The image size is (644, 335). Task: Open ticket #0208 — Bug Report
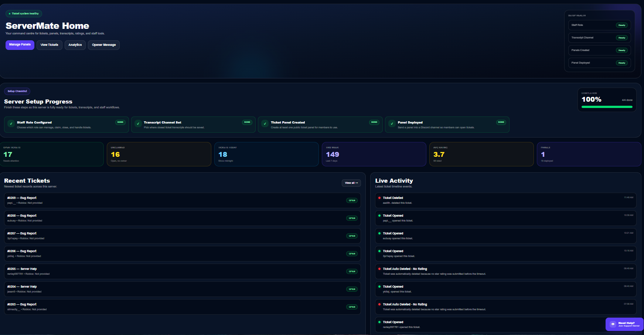tap(182, 218)
